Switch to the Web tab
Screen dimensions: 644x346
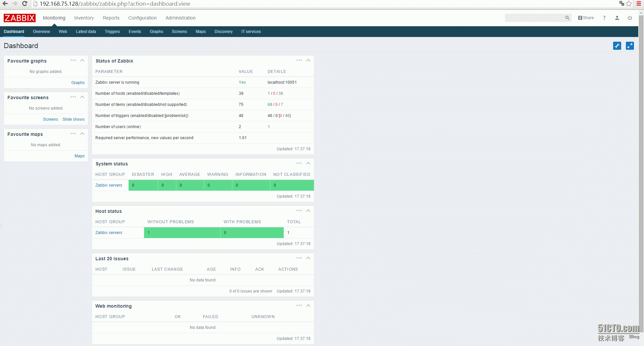coord(63,32)
